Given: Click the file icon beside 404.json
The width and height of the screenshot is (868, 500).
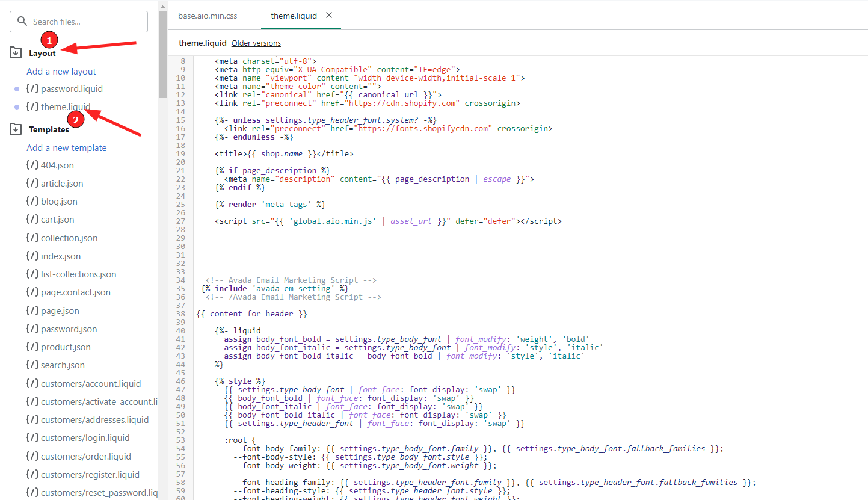Looking at the screenshot, I should 32,165.
